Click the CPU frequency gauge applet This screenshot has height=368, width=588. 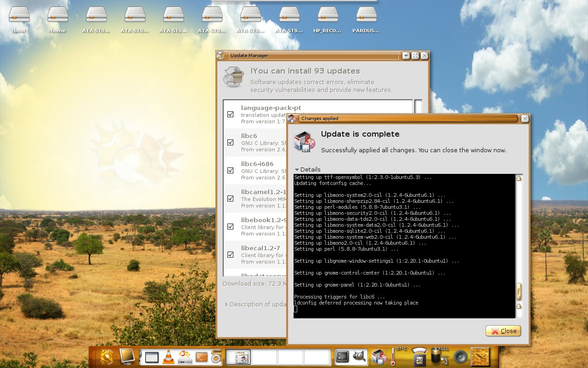[x=420, y=357]
